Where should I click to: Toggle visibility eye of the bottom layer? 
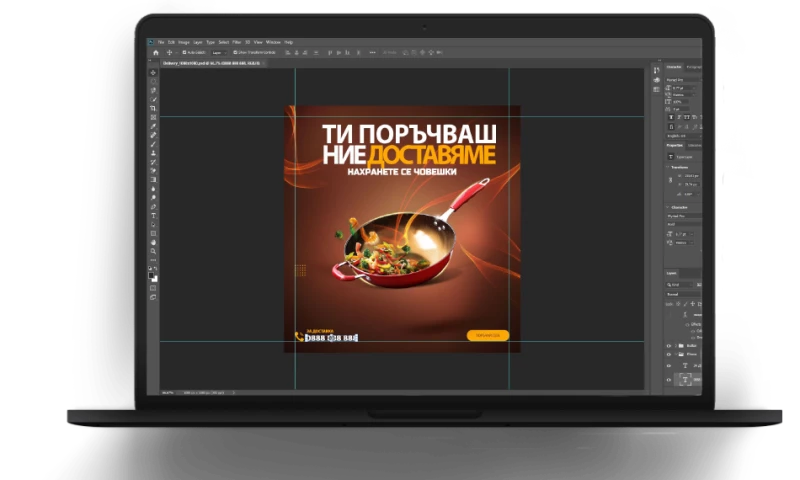pos(669,381)
